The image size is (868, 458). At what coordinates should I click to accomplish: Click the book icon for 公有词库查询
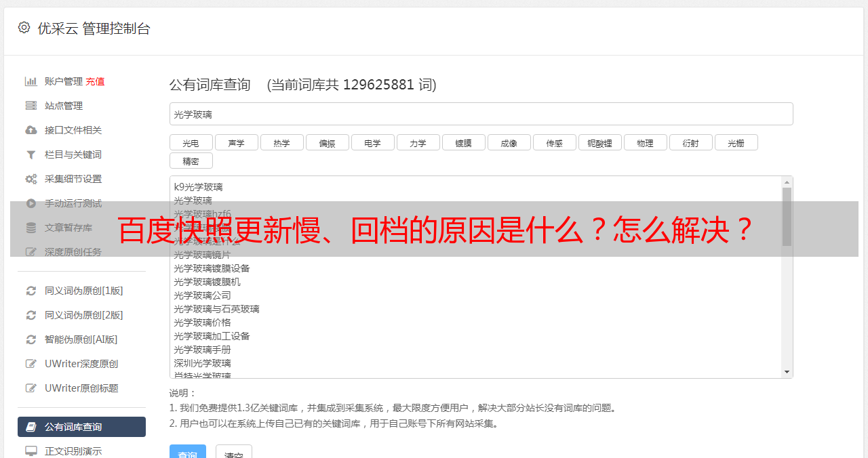(x=31, y=427)
